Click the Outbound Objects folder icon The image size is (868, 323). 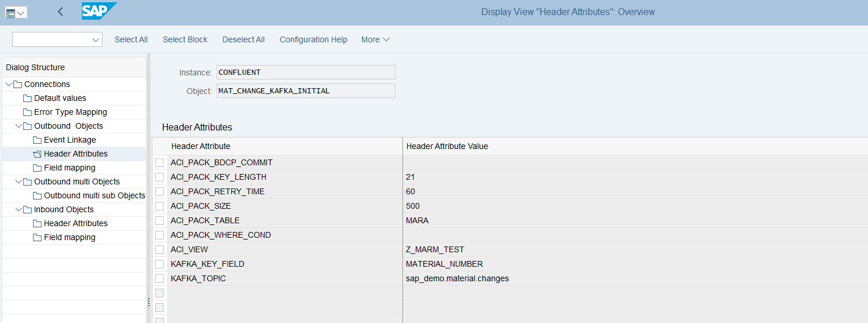tap(27, 126)
